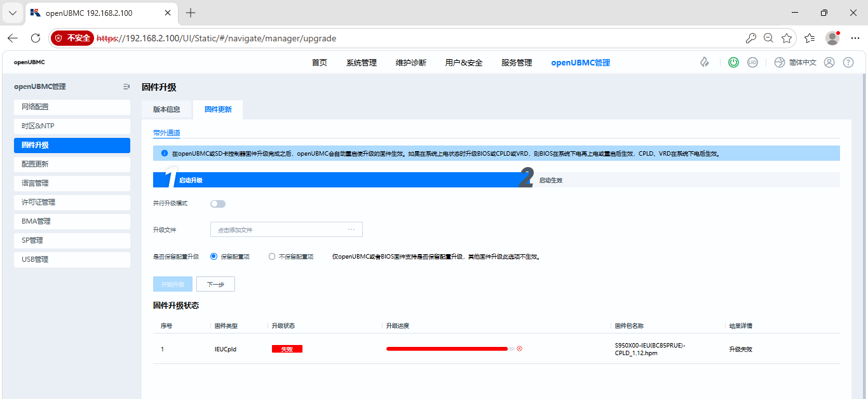Switch to the 版本信息 tab

[x=166, y=109]
